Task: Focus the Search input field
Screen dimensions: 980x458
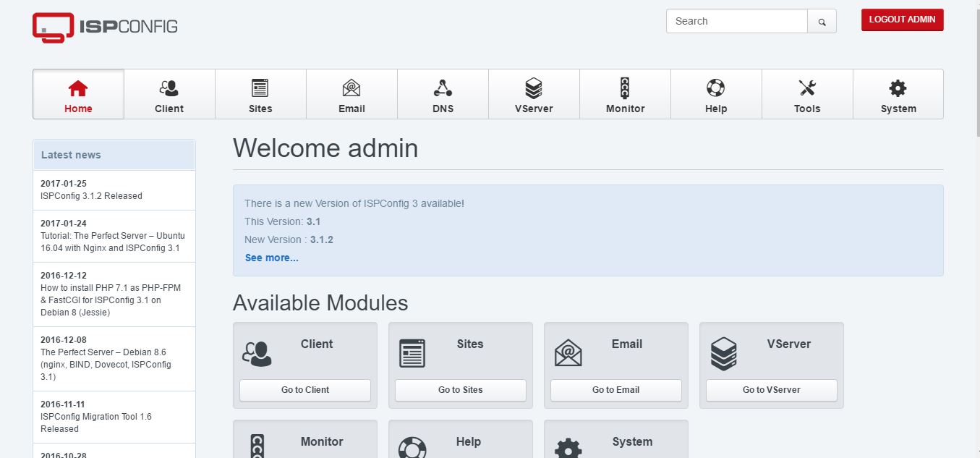Action: (x=736, y=22)
